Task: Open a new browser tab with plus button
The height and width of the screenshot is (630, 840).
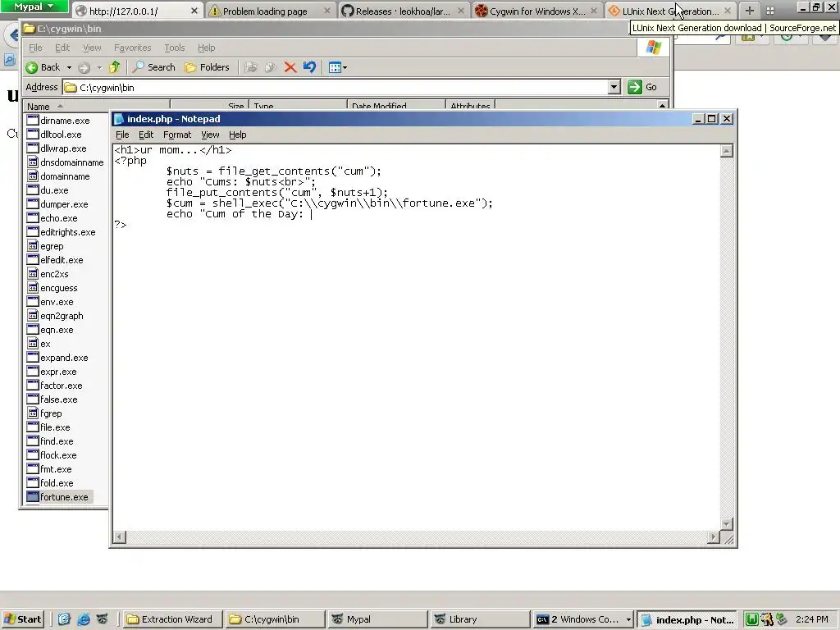Action: 750,11
